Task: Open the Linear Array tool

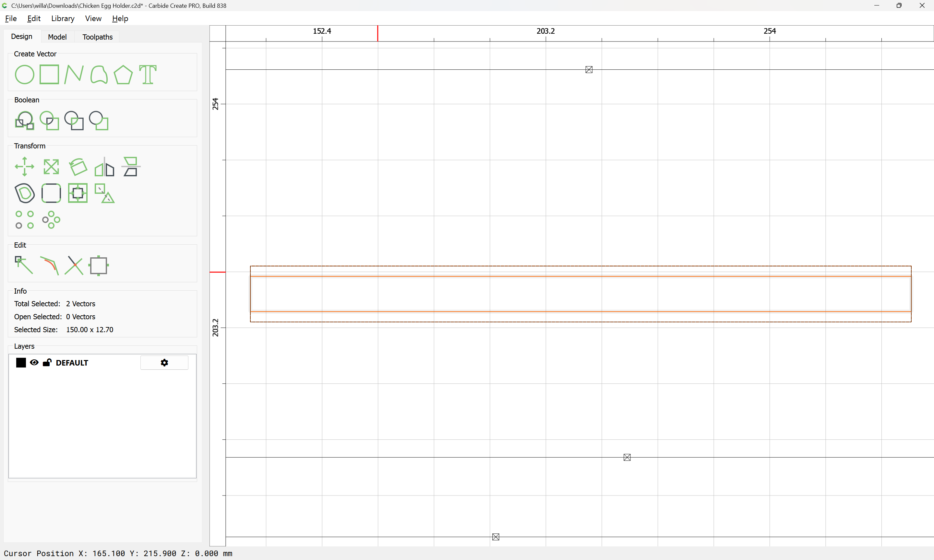Action: [25, 220]
